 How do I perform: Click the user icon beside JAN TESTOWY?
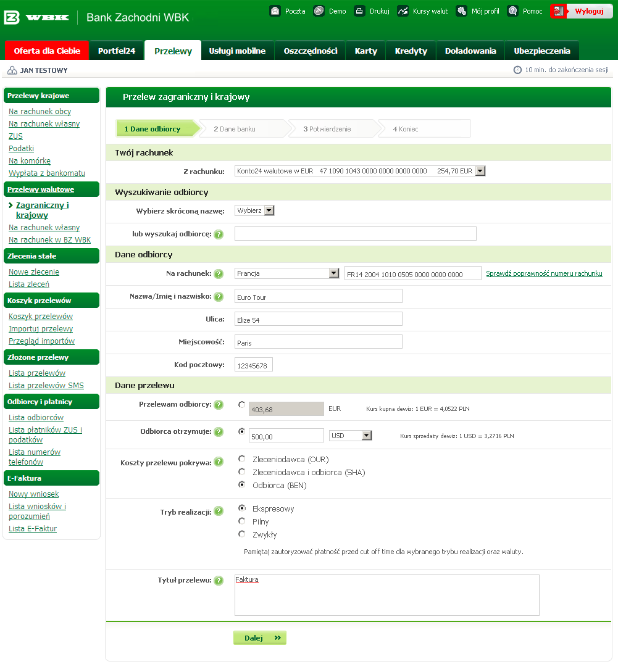pyautogui.click(x=12, y=70)
